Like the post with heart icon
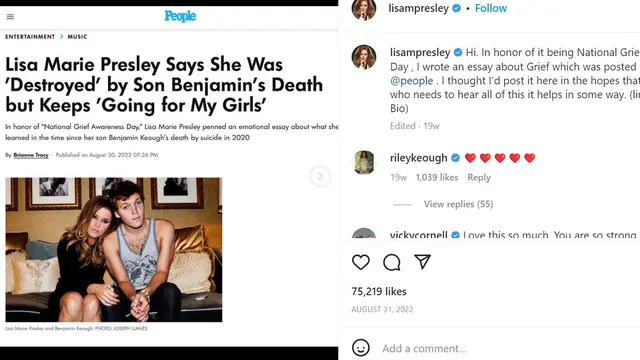The height and width of the screenshot is (360, 640). click(x=361, y=262)
